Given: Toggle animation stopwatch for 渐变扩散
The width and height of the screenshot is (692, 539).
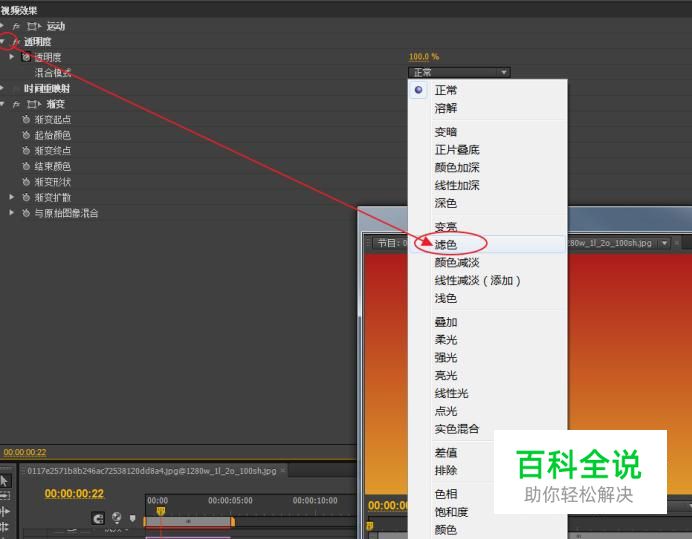Looking at the screenshot, I should coord(26,197).
